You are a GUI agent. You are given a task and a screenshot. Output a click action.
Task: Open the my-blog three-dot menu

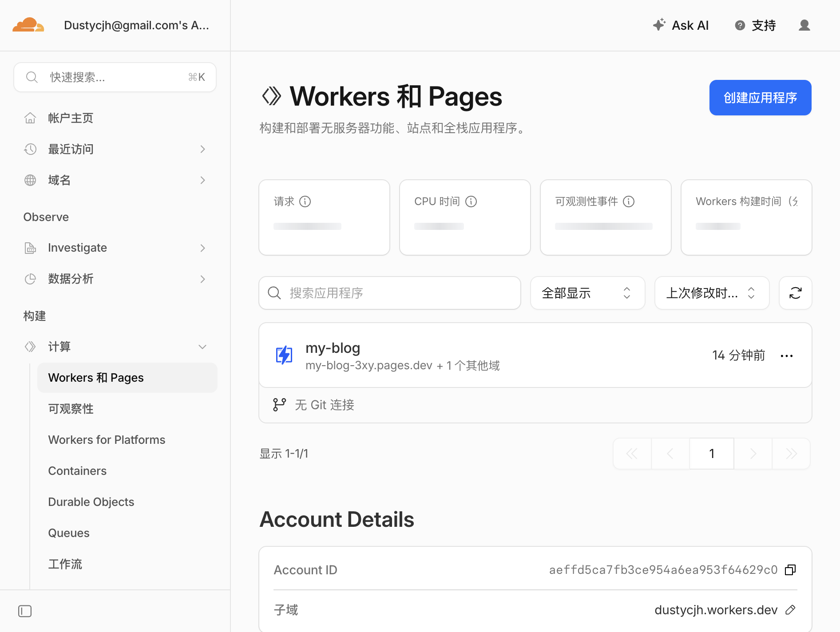coord(786,355)
